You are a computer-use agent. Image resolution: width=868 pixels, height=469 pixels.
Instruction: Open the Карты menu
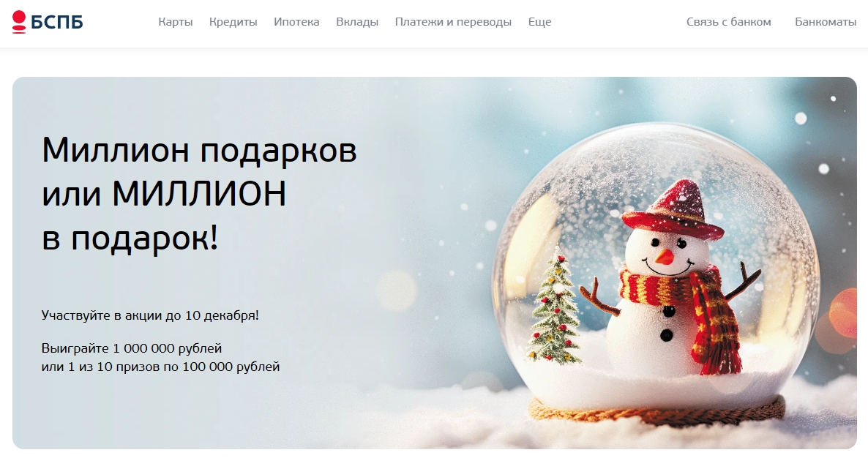tap(176, 22)
